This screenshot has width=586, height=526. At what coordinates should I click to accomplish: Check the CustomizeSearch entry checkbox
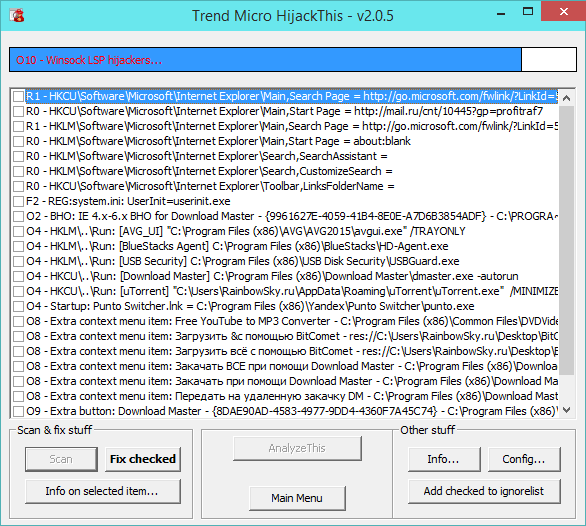click(x=18, y=171)
